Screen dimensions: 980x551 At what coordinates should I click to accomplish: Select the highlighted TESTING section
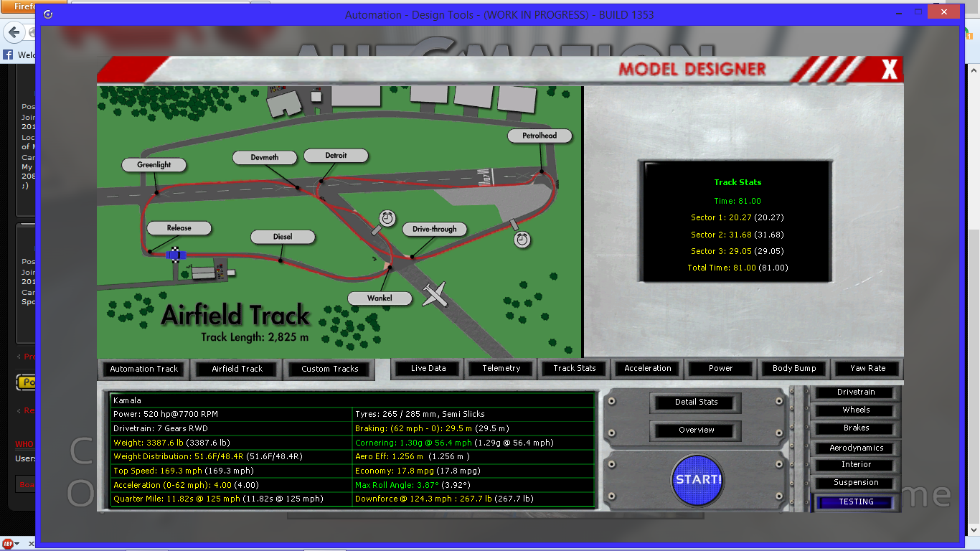[x=856, y=502]
